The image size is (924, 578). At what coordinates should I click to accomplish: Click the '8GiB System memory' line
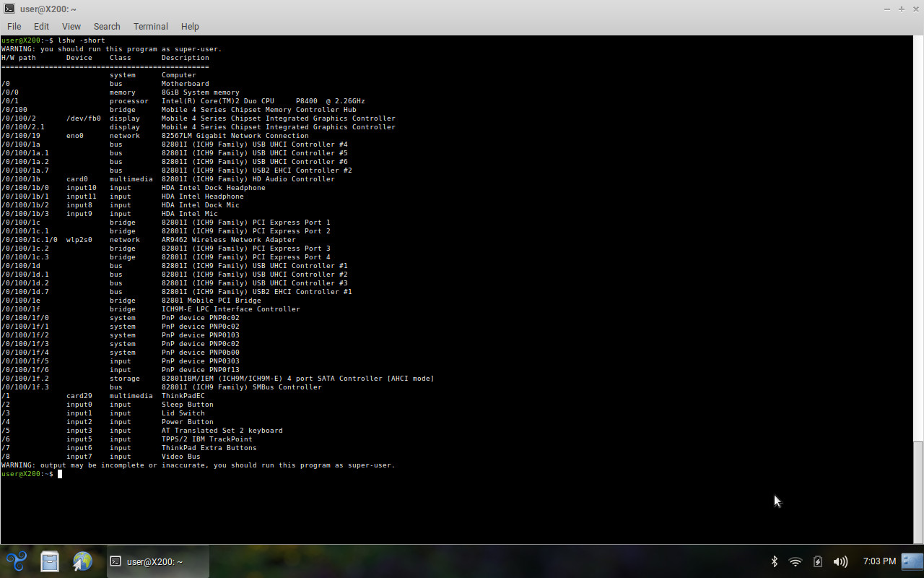pos(201,92)
